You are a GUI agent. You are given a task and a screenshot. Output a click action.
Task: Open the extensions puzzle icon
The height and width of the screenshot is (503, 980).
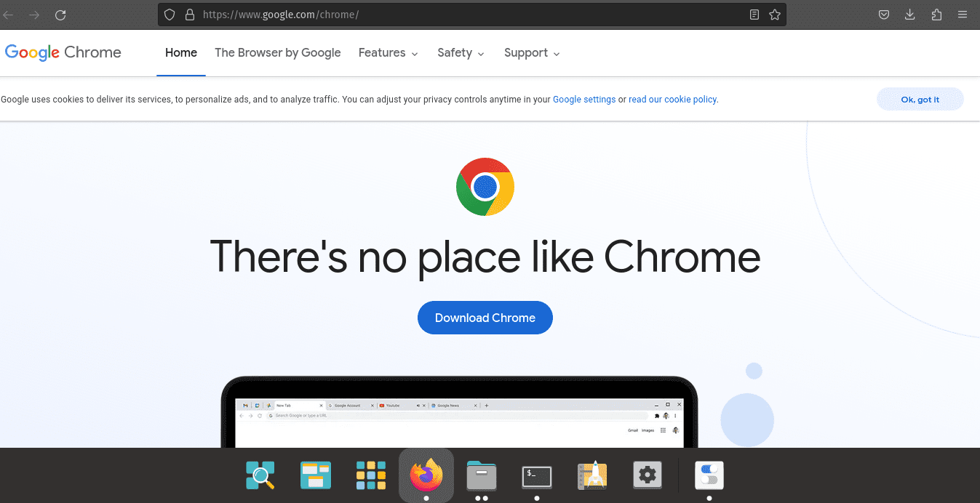(x=937, y=15)
